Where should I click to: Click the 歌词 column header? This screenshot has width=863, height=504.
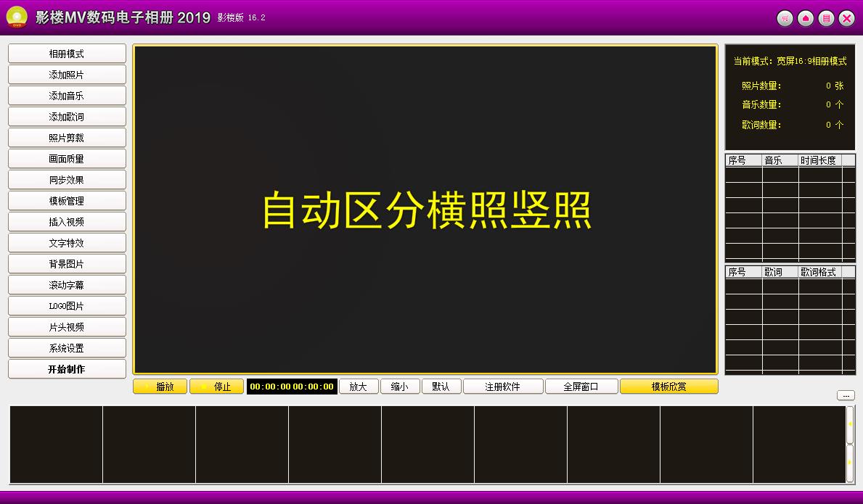coord(780,272)
